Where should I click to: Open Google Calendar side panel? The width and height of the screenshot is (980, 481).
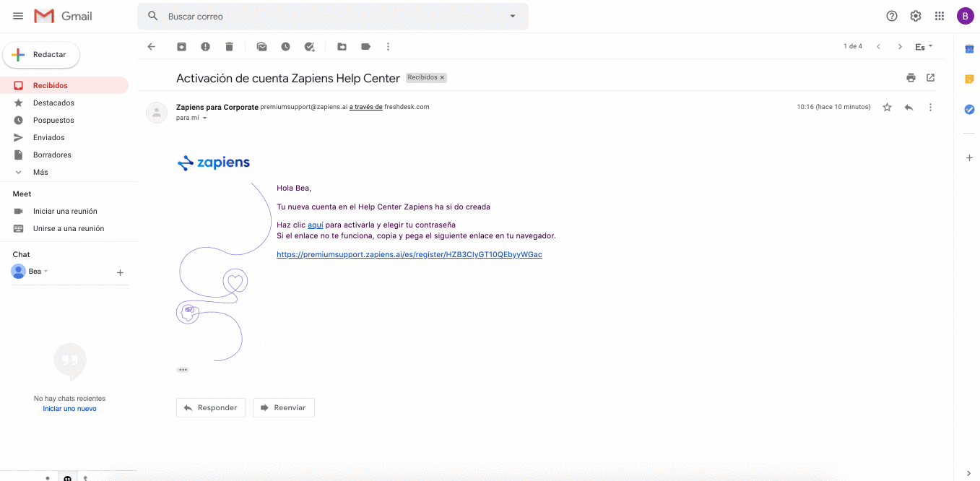click(969, 48)
